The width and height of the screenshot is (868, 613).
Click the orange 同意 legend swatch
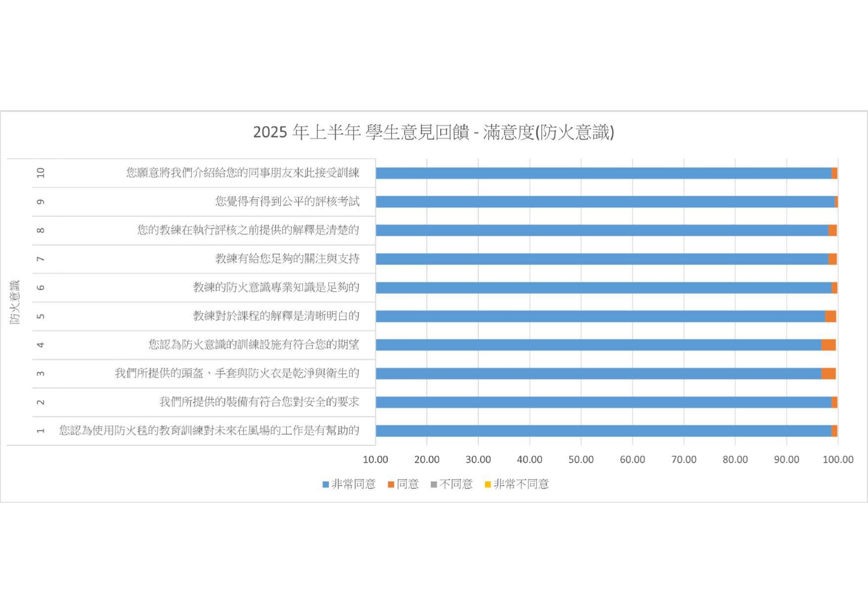coord(391,484)
